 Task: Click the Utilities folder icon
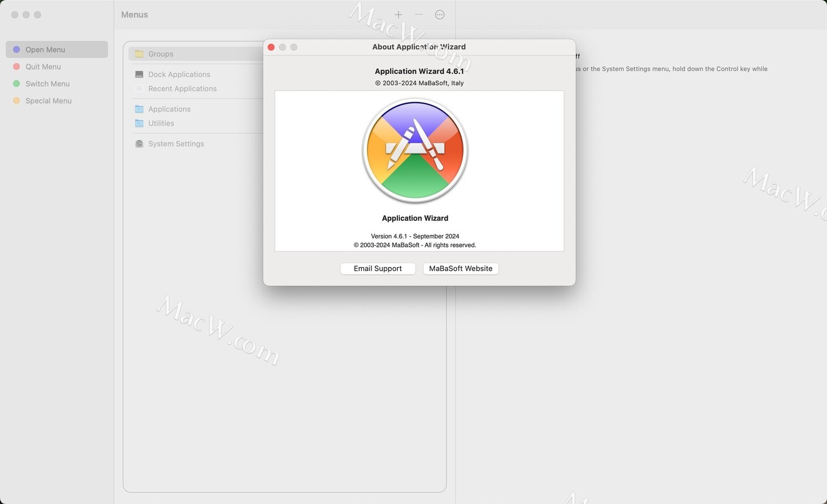[139, 123]
